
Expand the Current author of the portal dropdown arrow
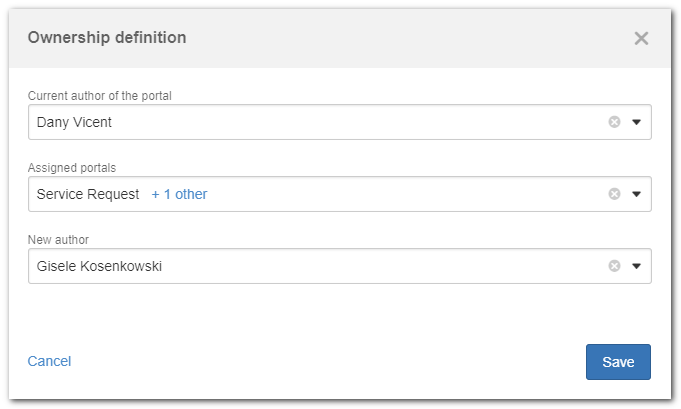[636, 122]
